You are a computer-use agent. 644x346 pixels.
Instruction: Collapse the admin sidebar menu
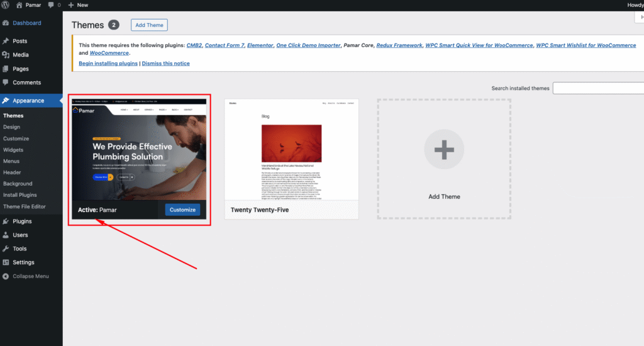coord(31,276)
